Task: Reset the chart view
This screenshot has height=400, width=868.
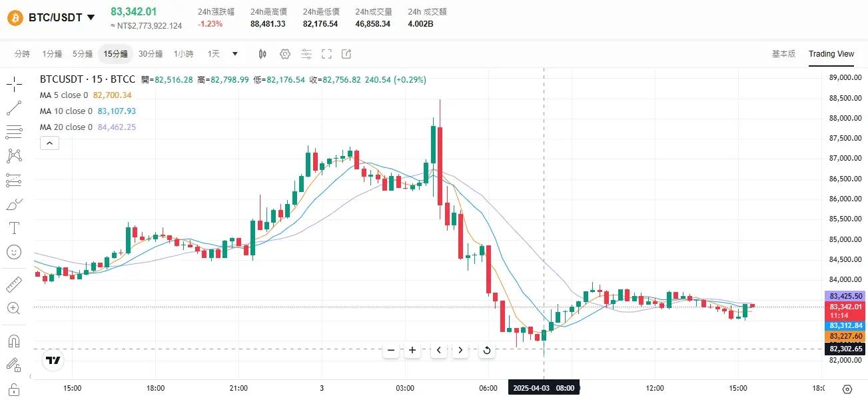Action: (487, 350)
